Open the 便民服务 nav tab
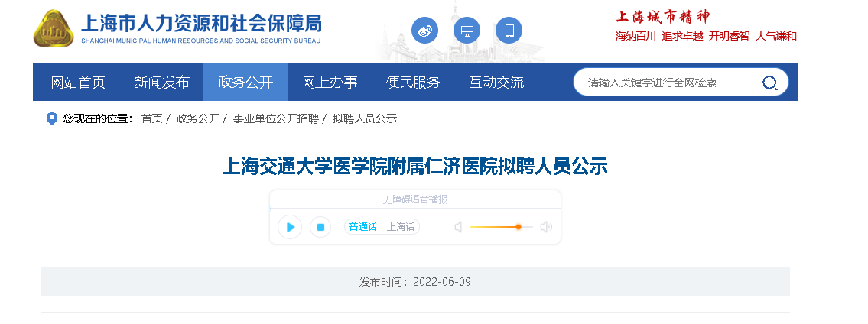 pyautogui.click(x=413, y=82)
